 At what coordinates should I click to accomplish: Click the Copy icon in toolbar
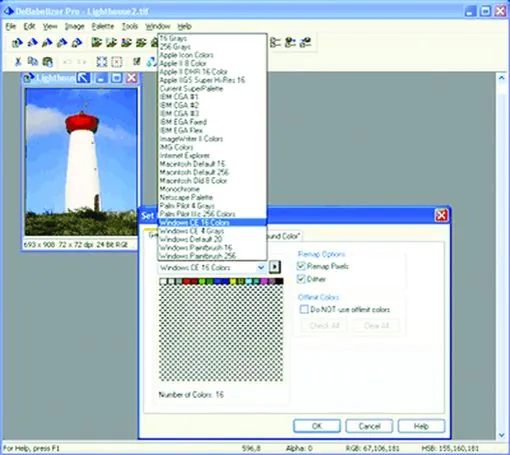tap(32, 62)
